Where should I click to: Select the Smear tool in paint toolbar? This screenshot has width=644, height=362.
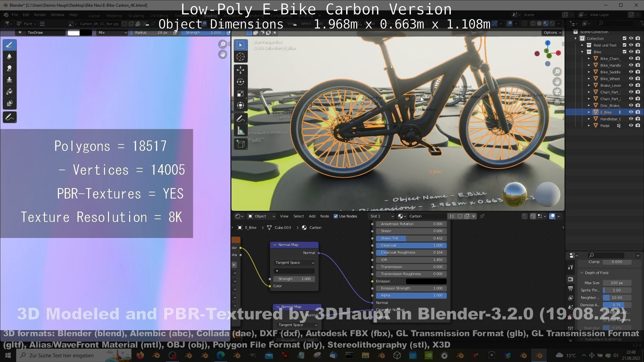point(9,68)
